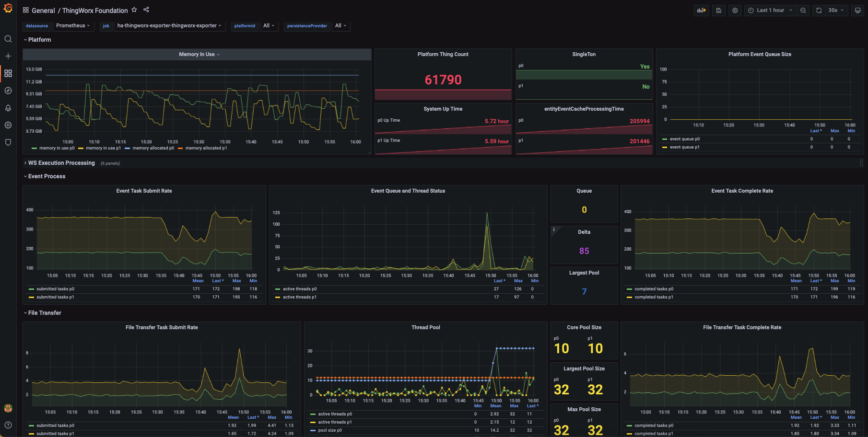Viewport: 868px width, 437px height.
Task: Toggle pool size p0 legend series
Action: coord(330,430)
